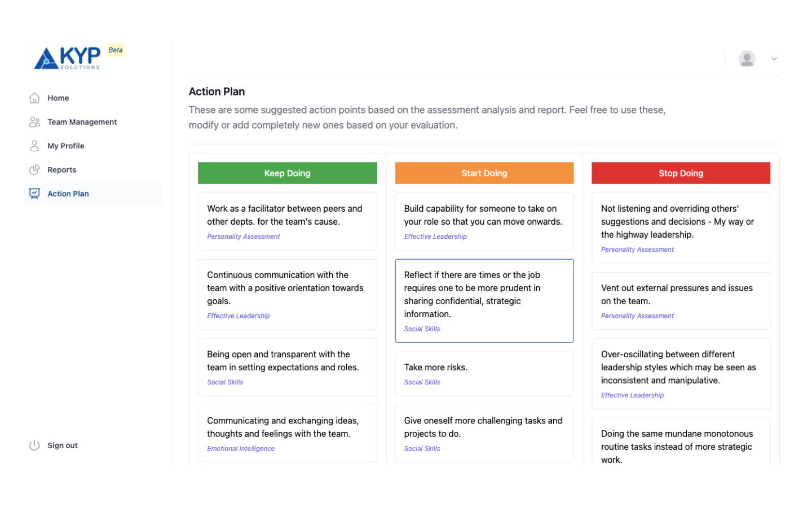
Task: Click the Team Management people icon
Action: (34, 122)
